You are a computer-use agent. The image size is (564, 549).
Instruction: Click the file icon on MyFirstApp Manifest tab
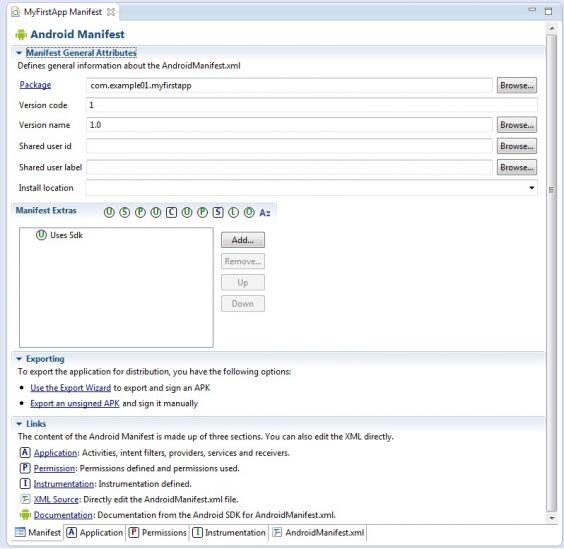tap(15, 12)
